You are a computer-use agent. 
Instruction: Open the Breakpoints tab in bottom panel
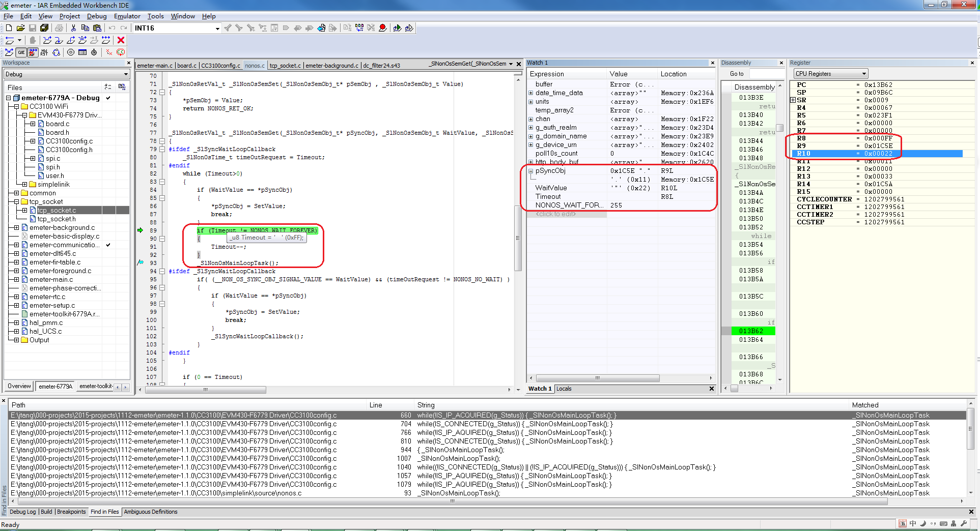[x=71, y=512]
